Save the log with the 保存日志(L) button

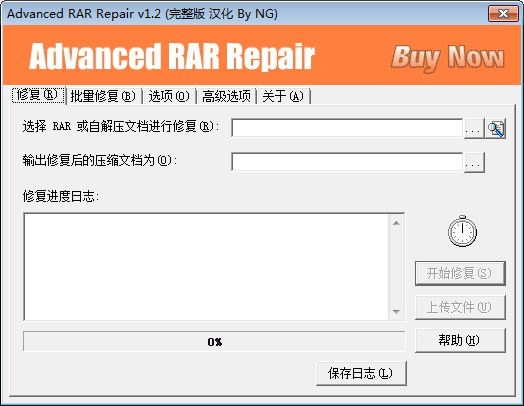(361, 373)
